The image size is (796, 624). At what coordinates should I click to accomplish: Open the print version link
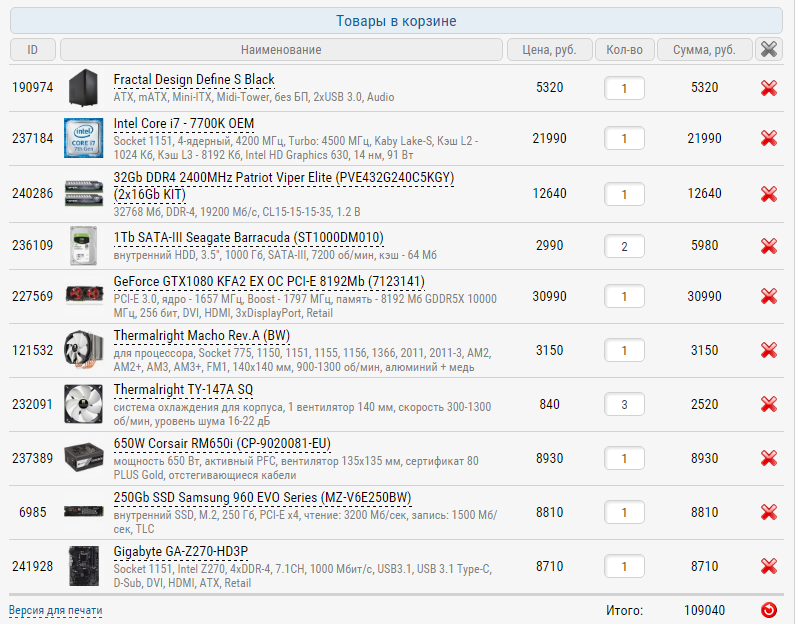pos(55,610)
